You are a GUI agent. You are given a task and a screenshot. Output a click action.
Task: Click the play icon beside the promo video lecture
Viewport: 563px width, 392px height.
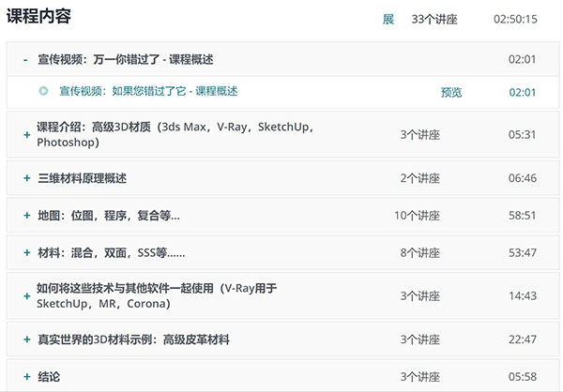click(44, 92)
